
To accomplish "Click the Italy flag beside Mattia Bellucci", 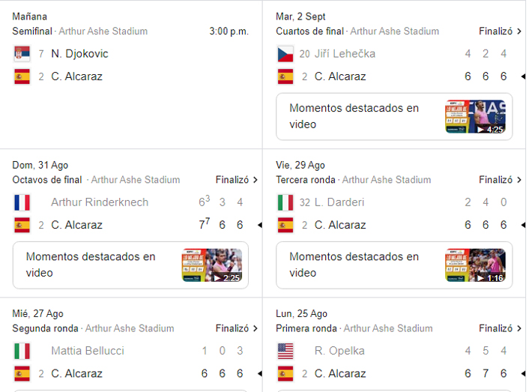I will point(22,351).
